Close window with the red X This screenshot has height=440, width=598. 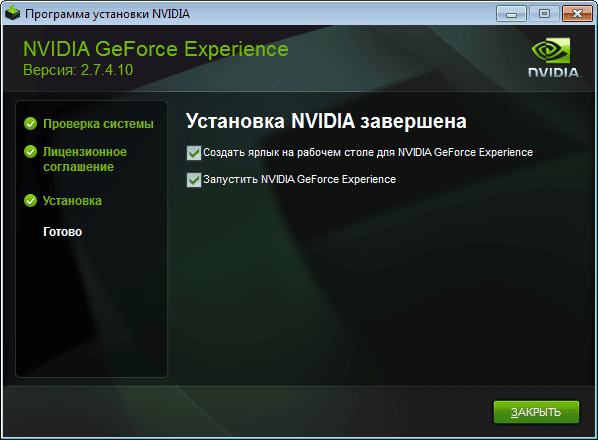tap(577, 14)
